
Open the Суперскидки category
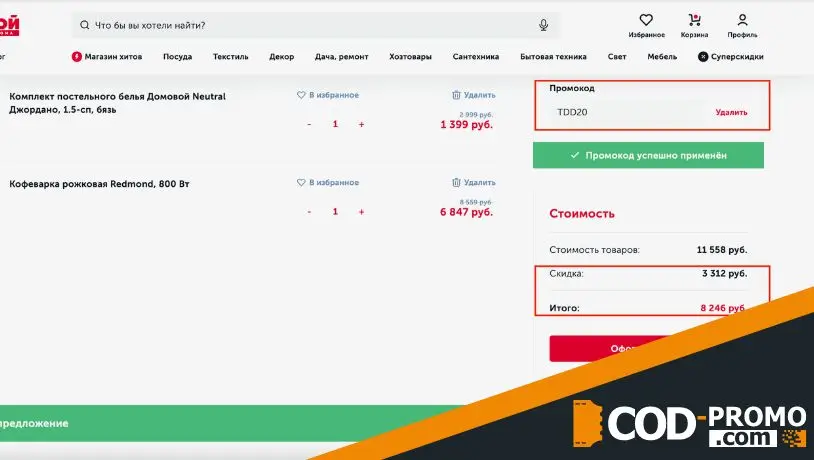[731, 57]
